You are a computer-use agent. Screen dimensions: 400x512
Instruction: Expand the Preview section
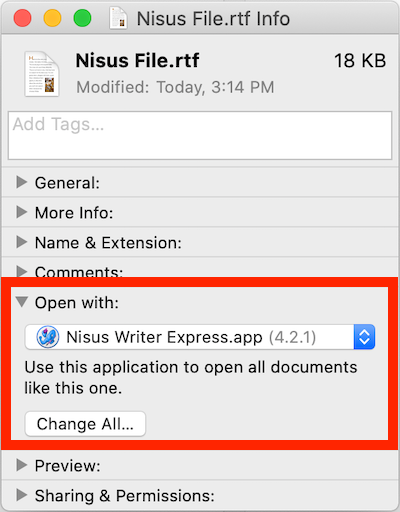click(x=22, y=465)
